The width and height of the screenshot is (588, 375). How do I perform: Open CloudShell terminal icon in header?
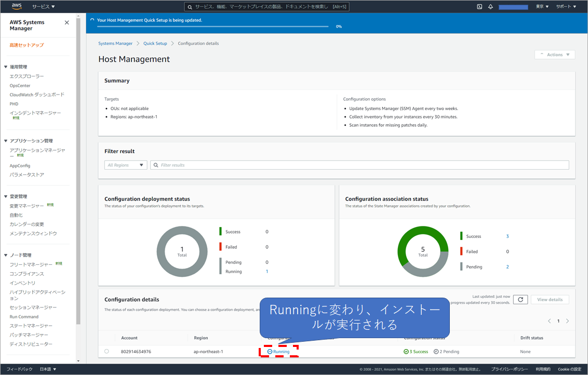pos(479,7)
